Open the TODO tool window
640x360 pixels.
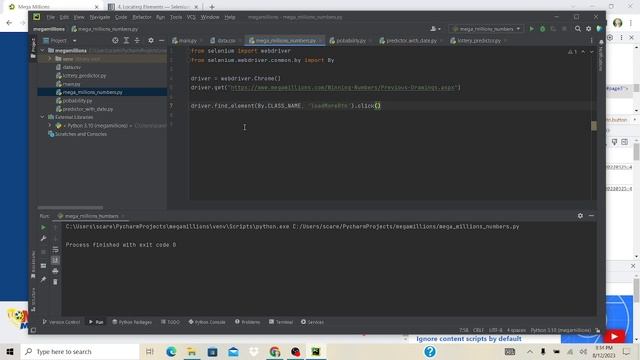(170, 322)
